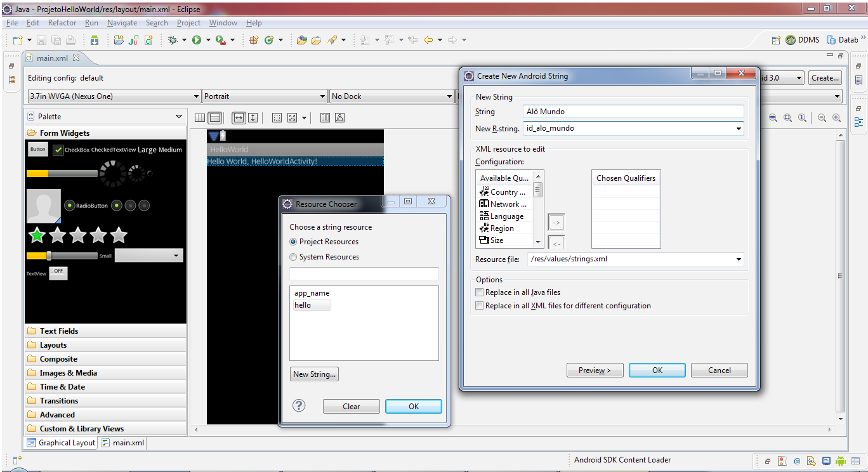Click the String input field with Alô Mundo
Screen dimensions: 868x472
(634, 112)
